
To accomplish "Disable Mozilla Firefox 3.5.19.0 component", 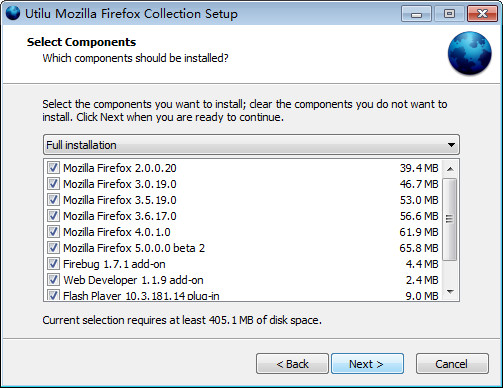I will (x=53, y=200).
